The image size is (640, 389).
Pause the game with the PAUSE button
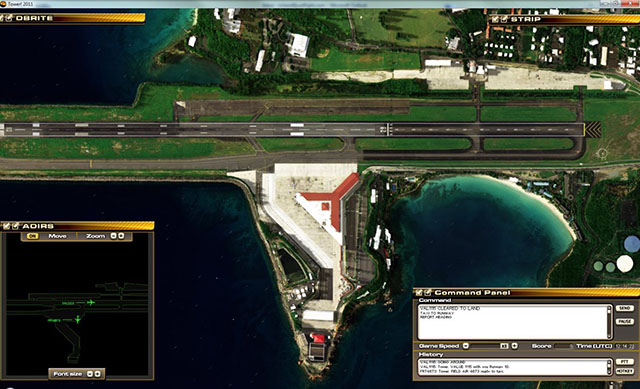tap(624, 322)
